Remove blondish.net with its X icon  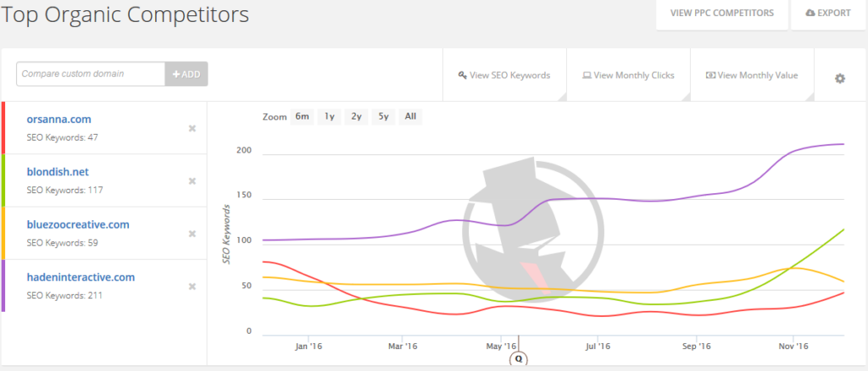click(x=192, y=180)
